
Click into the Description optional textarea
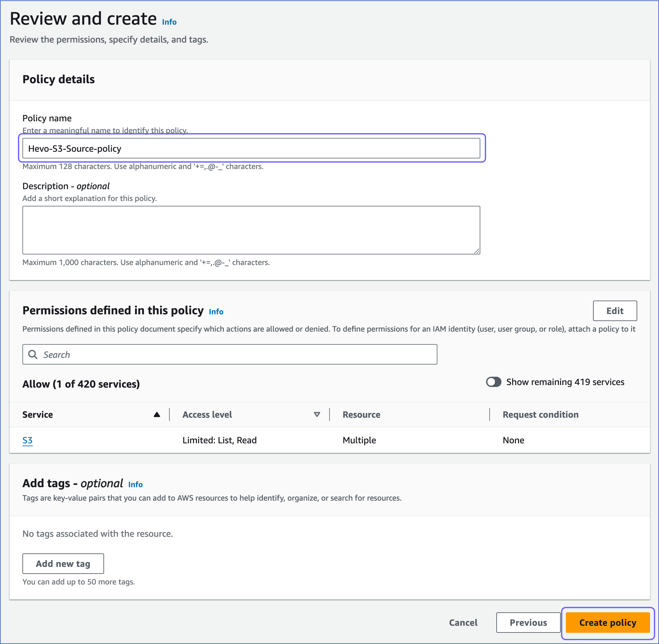point(251,230)
